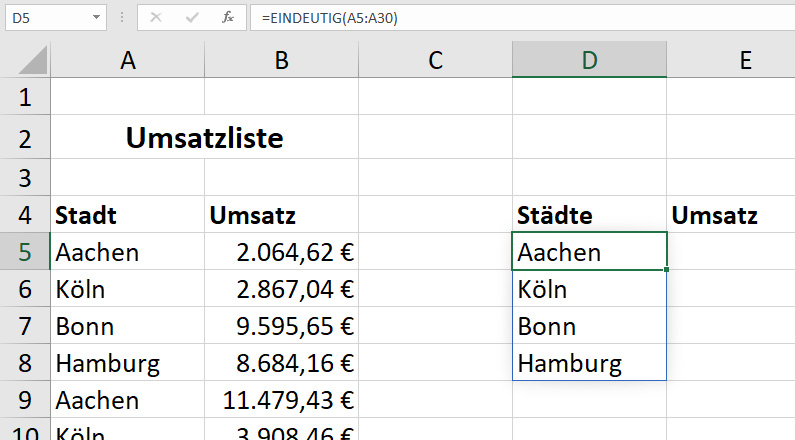Viewport: 795px width, 440px height.
Task: Click the Insert Function fx icon
Action: coord(228,17)
